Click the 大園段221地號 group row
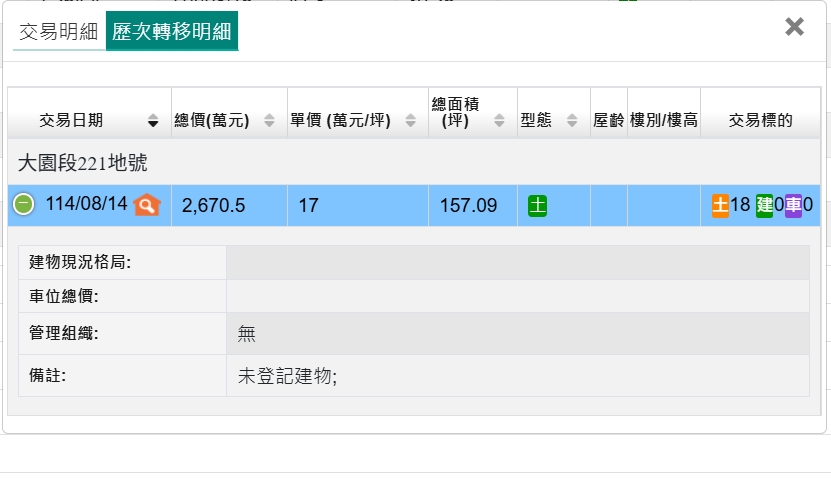 [x=84, y=162]
